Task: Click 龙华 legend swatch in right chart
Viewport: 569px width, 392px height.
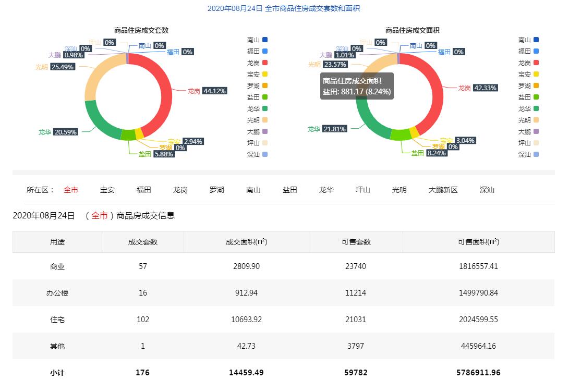Action: click(536, 108)
